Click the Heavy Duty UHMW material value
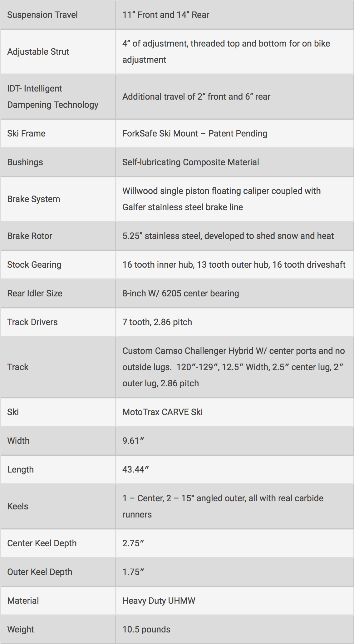The image size is (354, 644). 159,601
